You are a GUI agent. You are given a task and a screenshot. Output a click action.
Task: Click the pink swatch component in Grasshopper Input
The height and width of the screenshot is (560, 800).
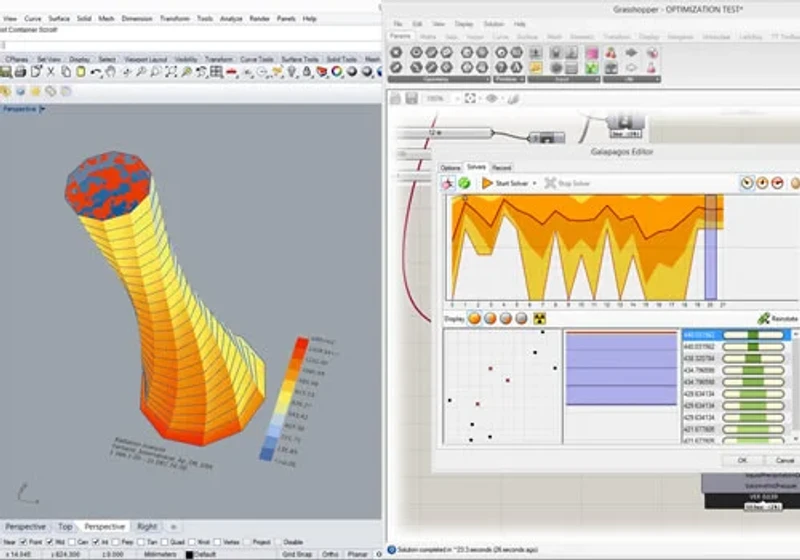point(592,53)
